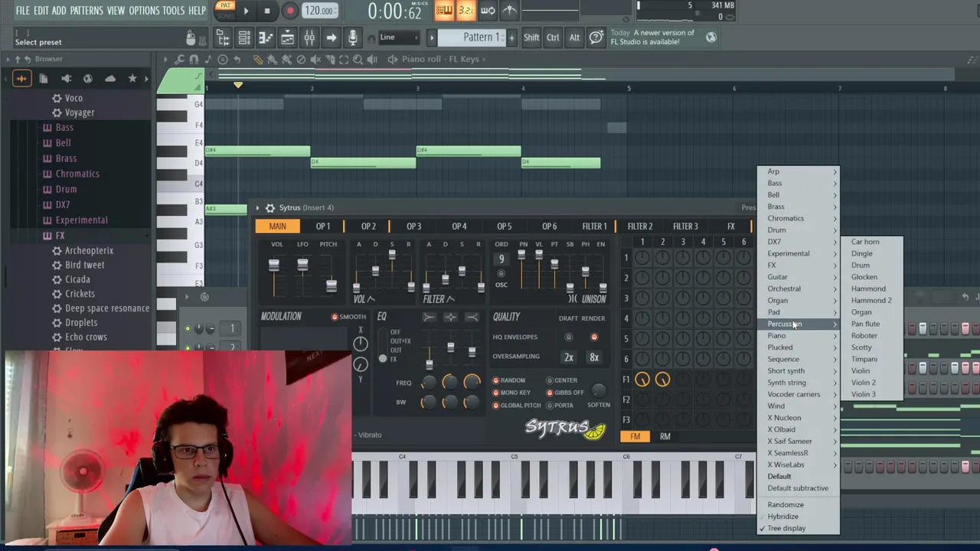Adjust the main PITCH slider in Sytrus
The width and height of the screenshot is (980, 551).
(331, 285)
